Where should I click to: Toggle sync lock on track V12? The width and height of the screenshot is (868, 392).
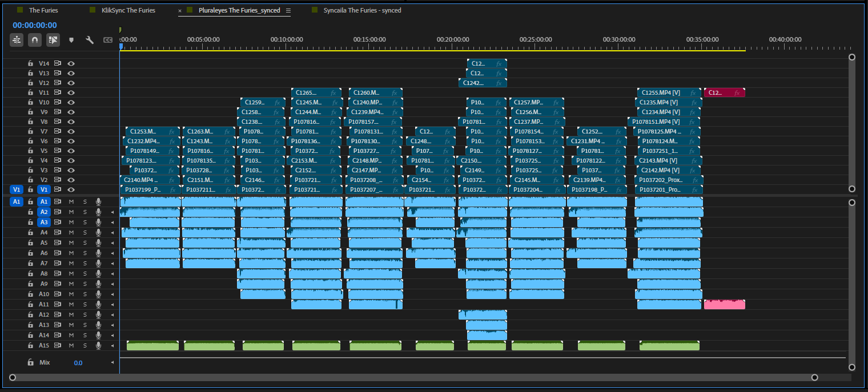[x=58, y=83]
